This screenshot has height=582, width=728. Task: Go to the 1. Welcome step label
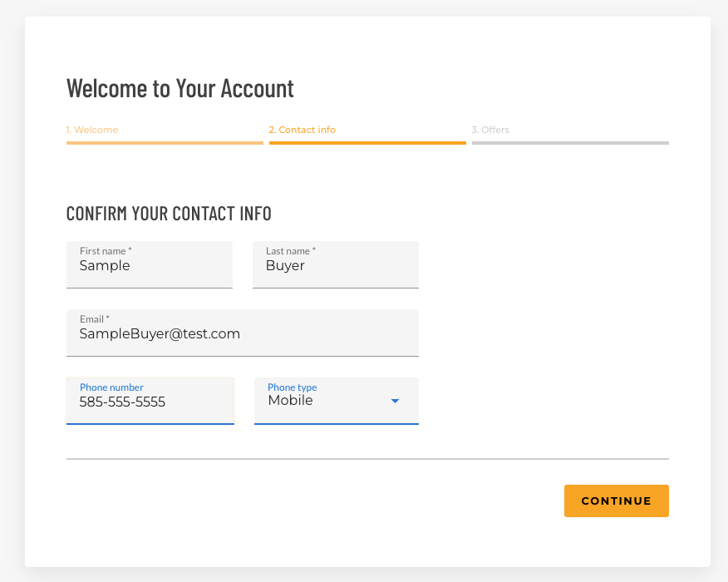pyautogui.click(x=92, y=130)
